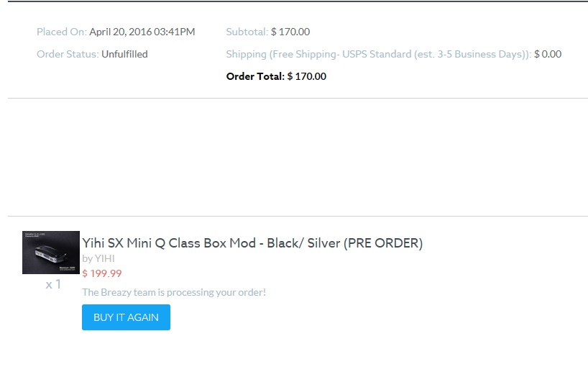Select the $ 0.00 shipping cost
The image size is (588, 372).
coord(548,54)
